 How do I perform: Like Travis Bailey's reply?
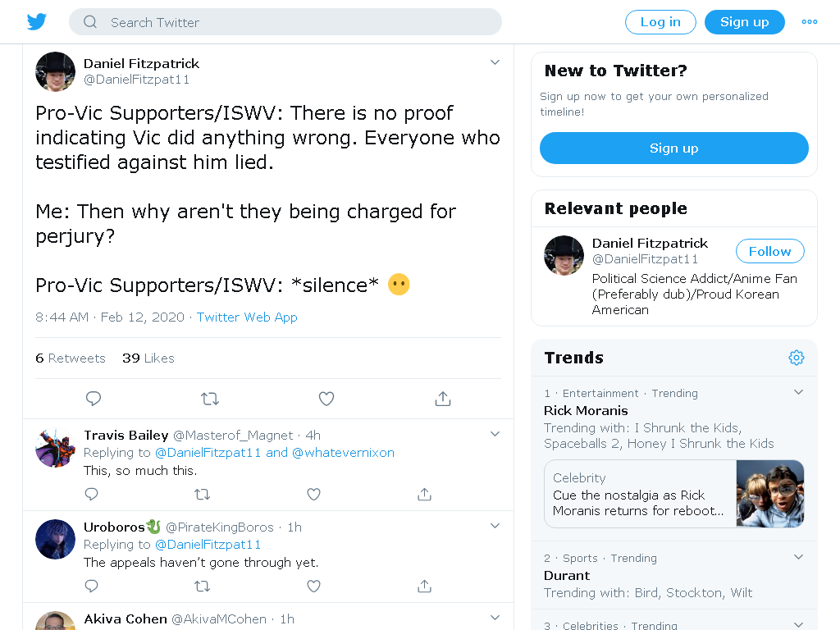pyautogui.click(x=313, y=494)
